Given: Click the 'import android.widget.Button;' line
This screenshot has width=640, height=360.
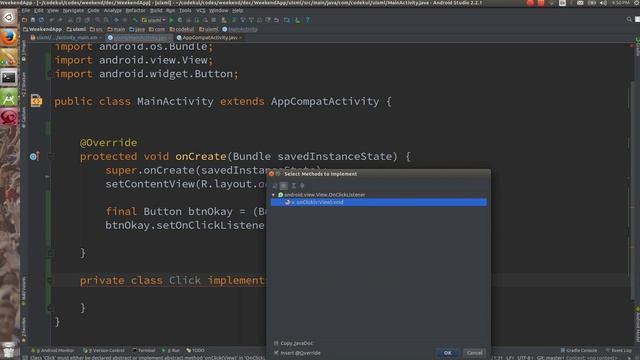Looking at the screenshot, I should [x=146, y=74].
